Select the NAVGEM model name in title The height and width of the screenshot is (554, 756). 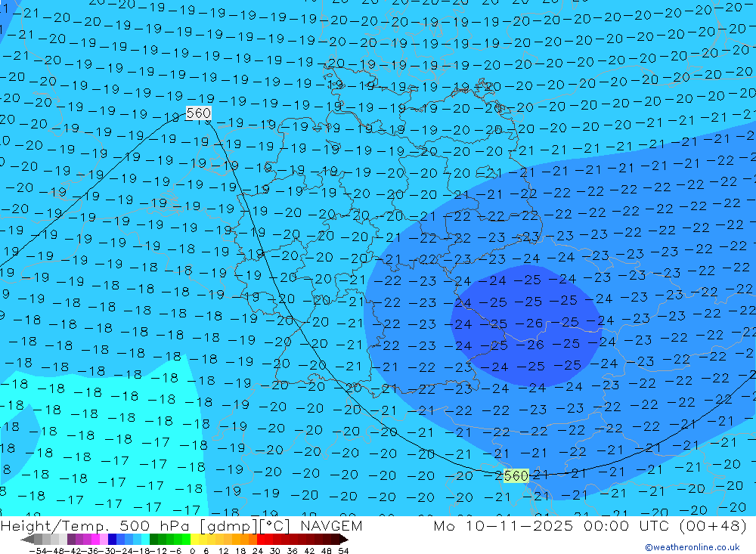[x=331, y=525]
